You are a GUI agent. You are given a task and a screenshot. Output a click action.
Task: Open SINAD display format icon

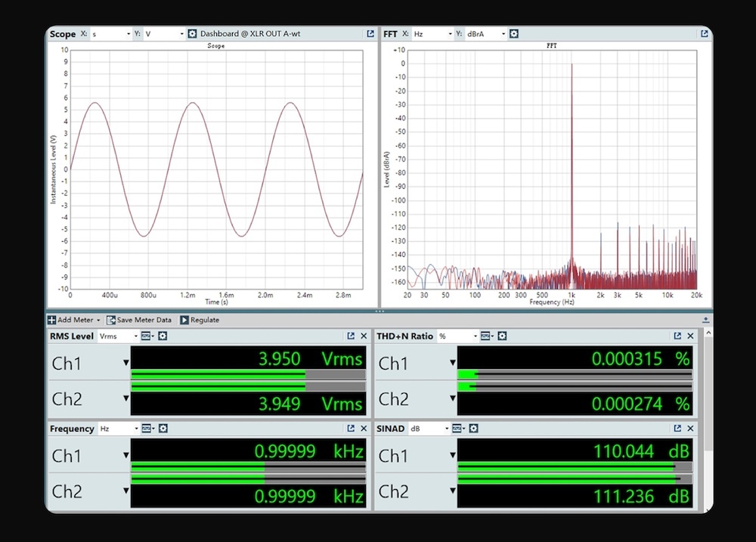pos(458,429)
